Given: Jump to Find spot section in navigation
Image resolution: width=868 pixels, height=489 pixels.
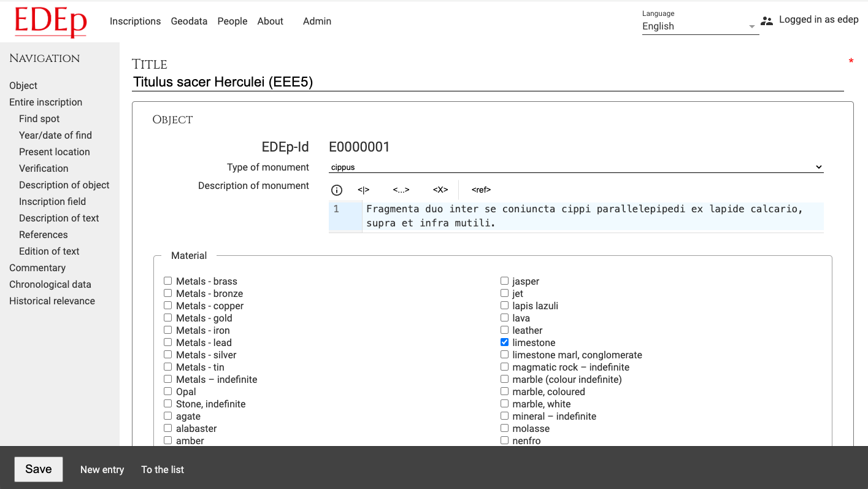Looking at the screenshot, I should 39,118.
